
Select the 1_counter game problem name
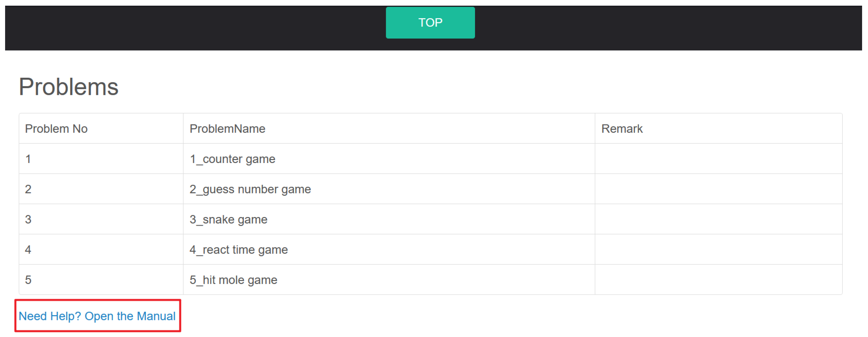[232, 159]
